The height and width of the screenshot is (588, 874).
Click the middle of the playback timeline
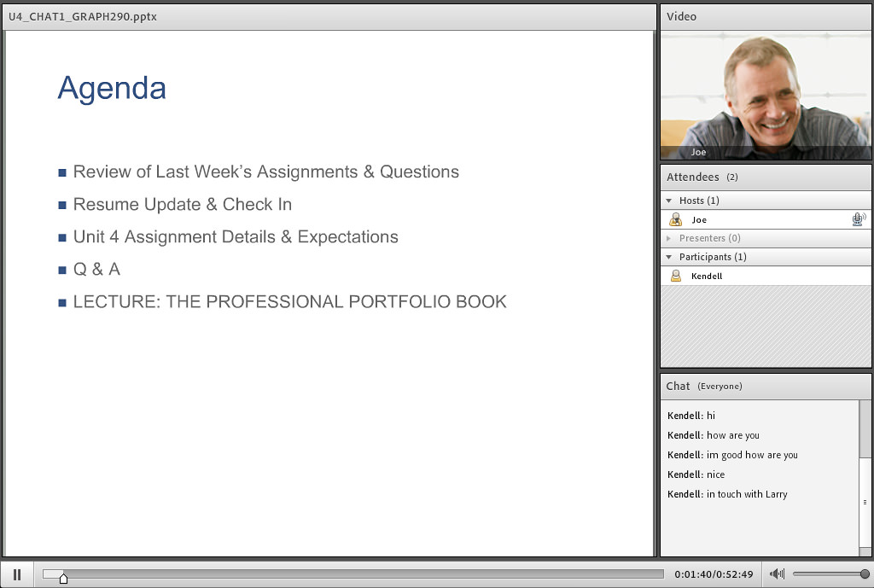pos(353,574)
